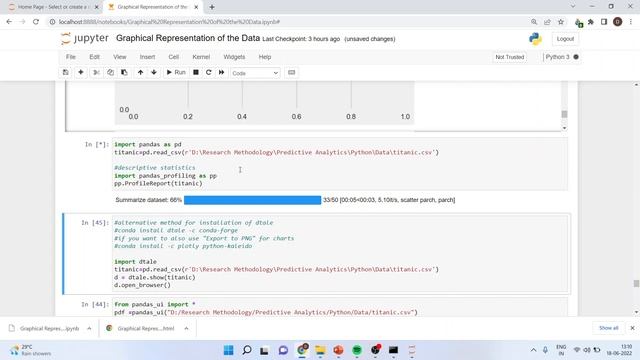Image resolution: width=640 pixels, height=360 pixels.
Task: Open the File menu
Action: point(71,57)
